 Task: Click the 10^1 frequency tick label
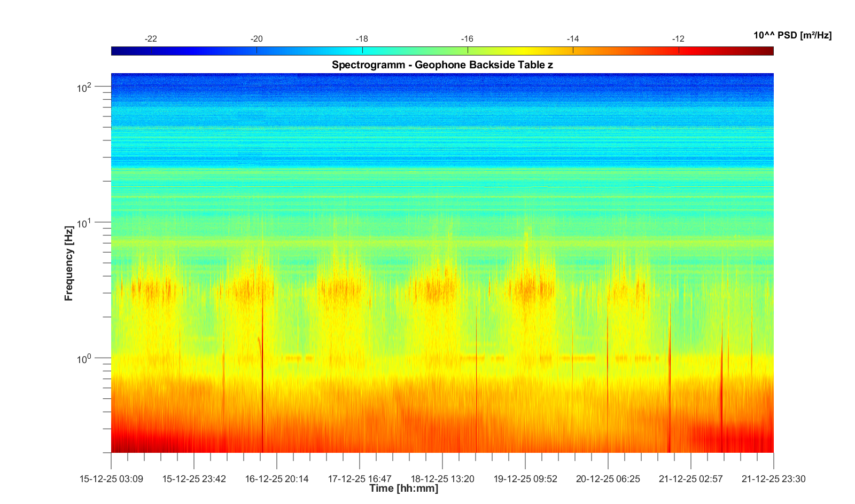point(85,223)
